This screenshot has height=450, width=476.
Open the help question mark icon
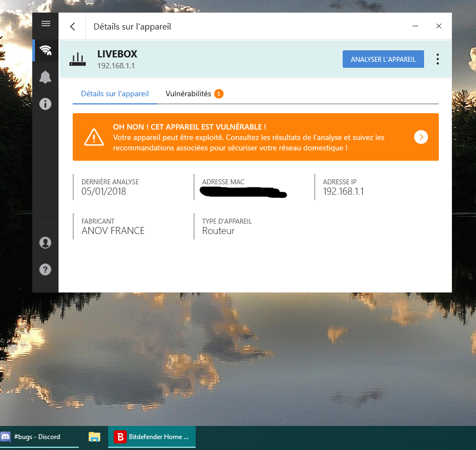tap(45, 270)
